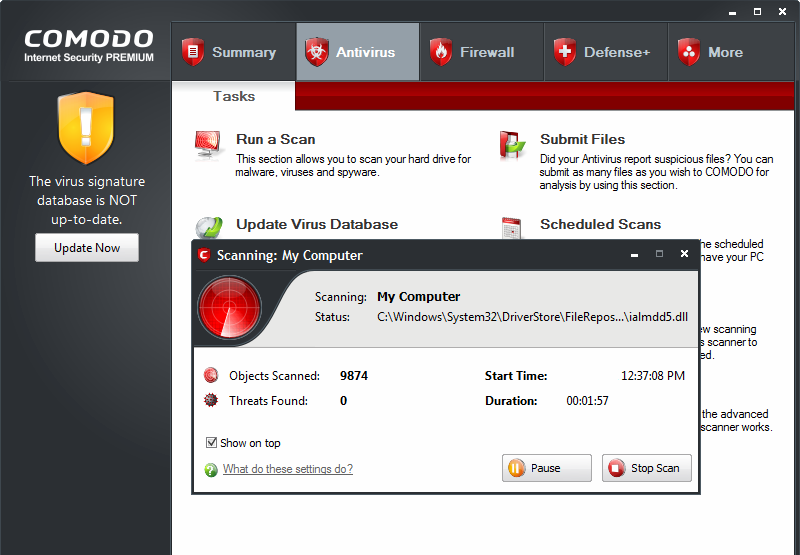Viewport: 800px width, 555px height.
Task: Click the Firewall flame shield icon
Action: [x=441, y=52]
